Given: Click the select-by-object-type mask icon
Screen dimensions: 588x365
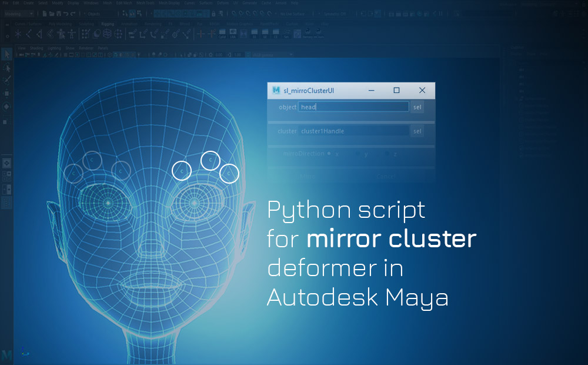Looking at the screenshot, I should pos(132,13).
